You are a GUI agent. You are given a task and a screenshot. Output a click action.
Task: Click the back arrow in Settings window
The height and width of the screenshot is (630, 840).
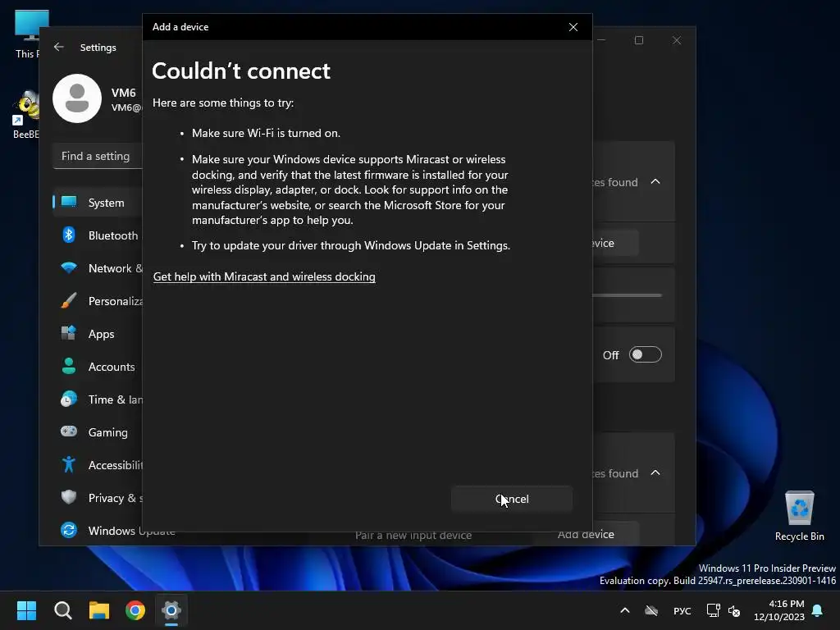(59, 47)
